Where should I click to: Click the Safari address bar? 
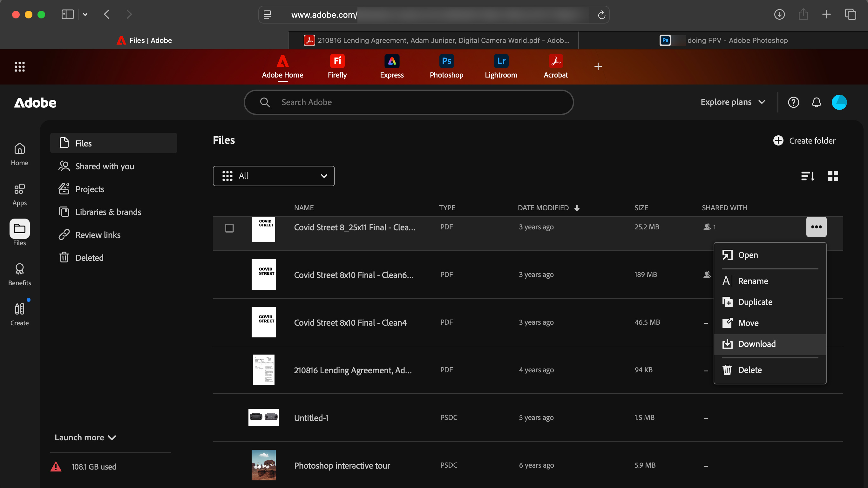pyautogui.click(x=434, y=15)
